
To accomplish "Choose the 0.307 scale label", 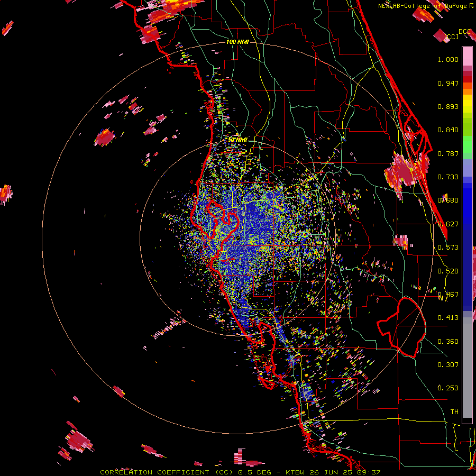I will coord(448,365).
